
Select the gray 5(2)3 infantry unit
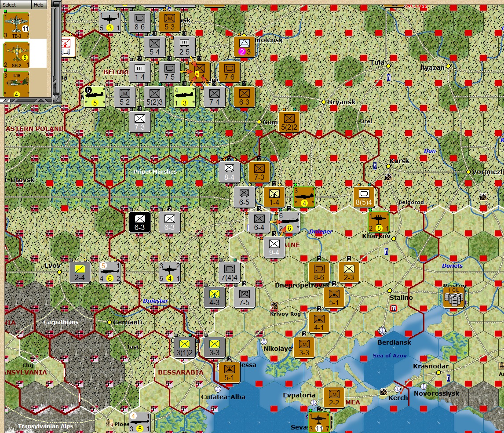click(155, 97)
